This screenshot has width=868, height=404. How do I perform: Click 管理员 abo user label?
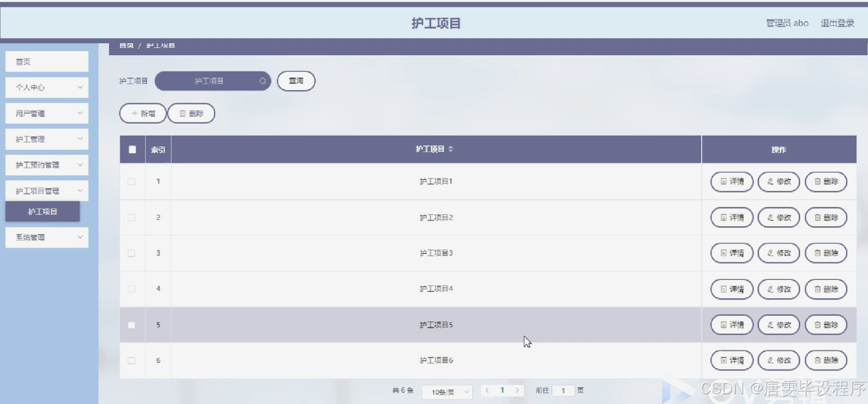(787, 23)
